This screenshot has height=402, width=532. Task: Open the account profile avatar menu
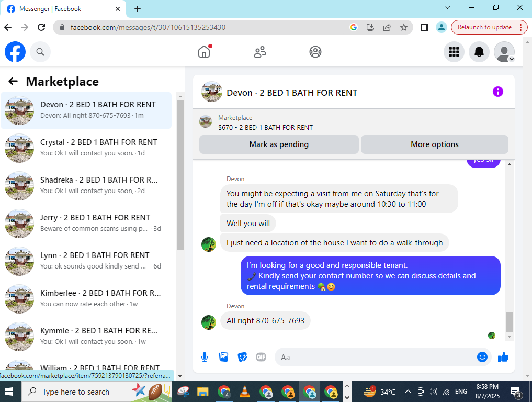[x=504, y=52]
